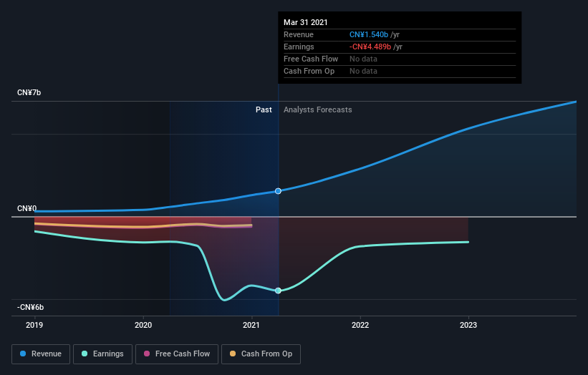588x375 pixels.
Task: Select the revenue data point at Mar 2021
Action: [x=278, y=191]
